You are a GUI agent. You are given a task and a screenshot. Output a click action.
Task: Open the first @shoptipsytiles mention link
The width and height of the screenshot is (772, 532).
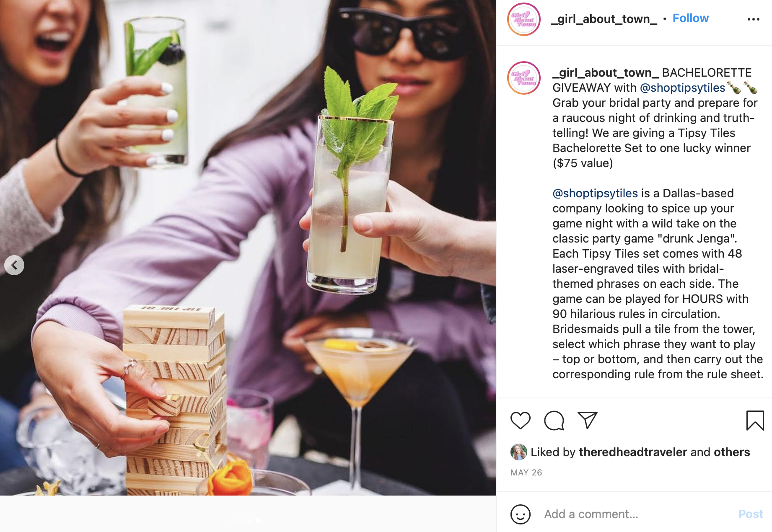click(682, 88)
